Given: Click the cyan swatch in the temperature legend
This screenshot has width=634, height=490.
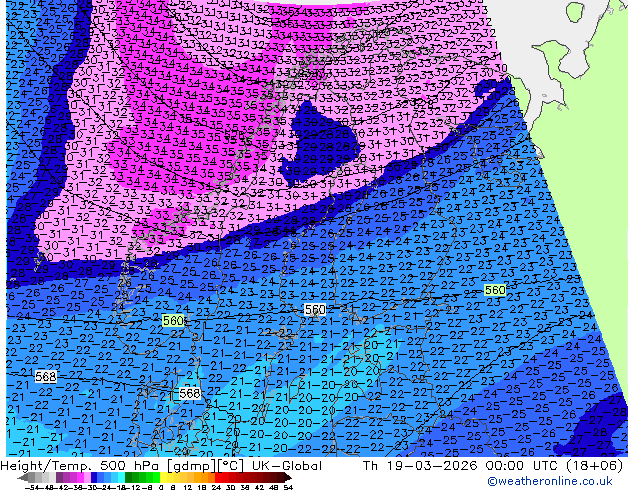Looking at the screenshot, I should [121, 478].
